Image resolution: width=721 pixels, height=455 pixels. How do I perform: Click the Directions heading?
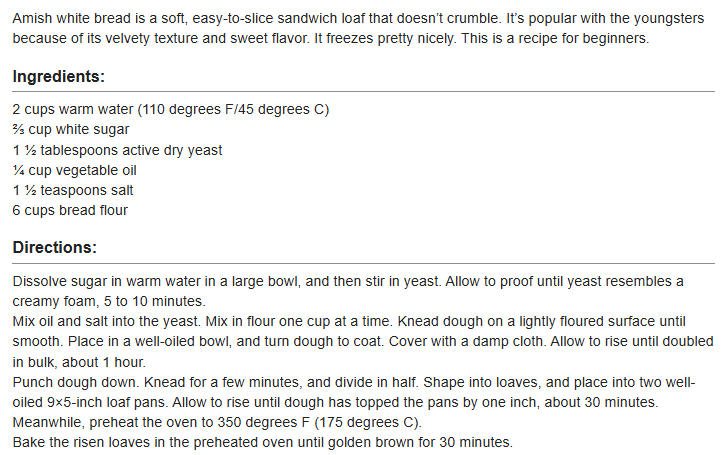55,247
